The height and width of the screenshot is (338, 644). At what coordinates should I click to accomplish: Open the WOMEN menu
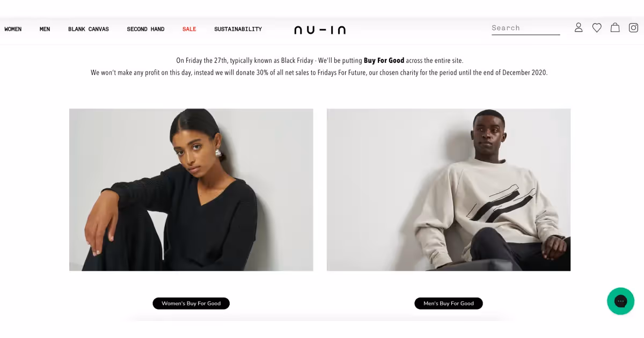point(13,29)
